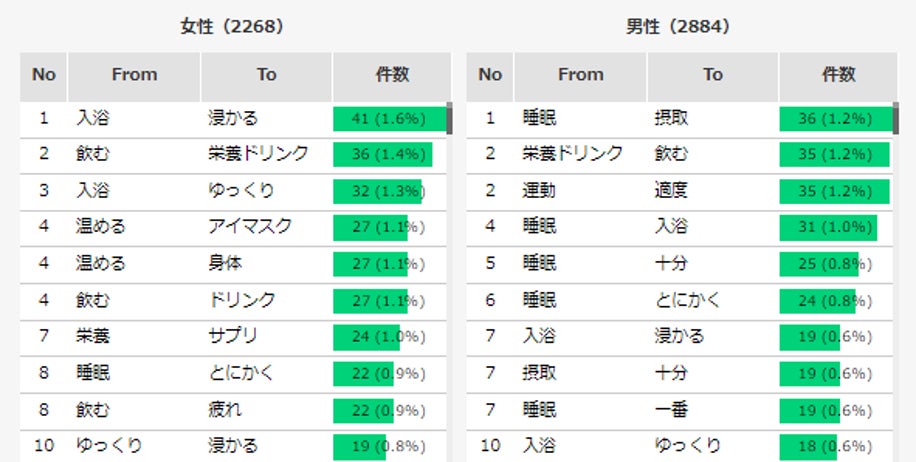Click the No header in 男性 table
The width and height of the screenshot is (916, 462).
[x=490, y=75]
